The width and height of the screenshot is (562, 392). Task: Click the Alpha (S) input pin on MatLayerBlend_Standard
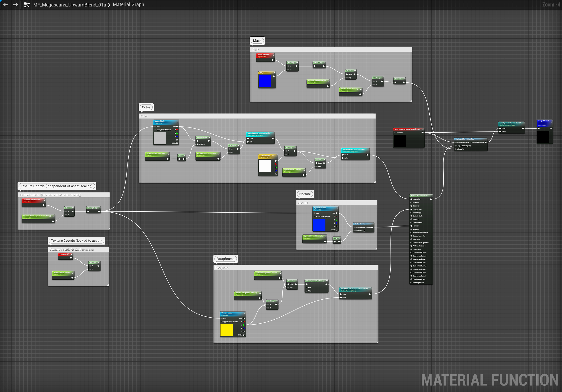click(455, 149)
